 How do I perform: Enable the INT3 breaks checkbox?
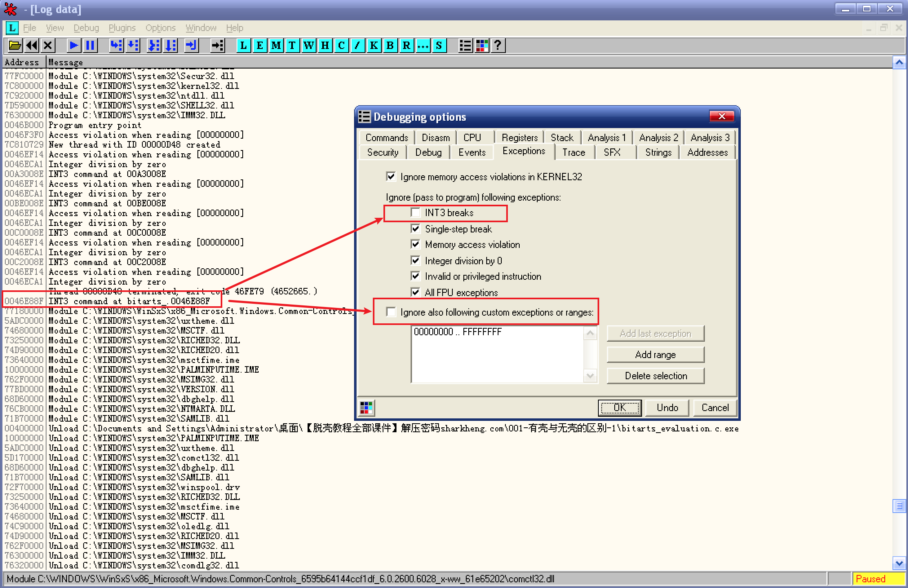tap(416, 212)
